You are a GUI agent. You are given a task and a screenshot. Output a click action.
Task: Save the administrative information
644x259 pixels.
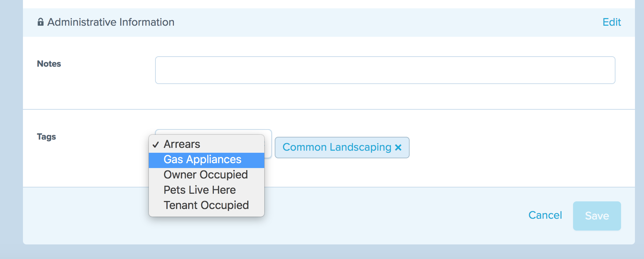(597, 216)
